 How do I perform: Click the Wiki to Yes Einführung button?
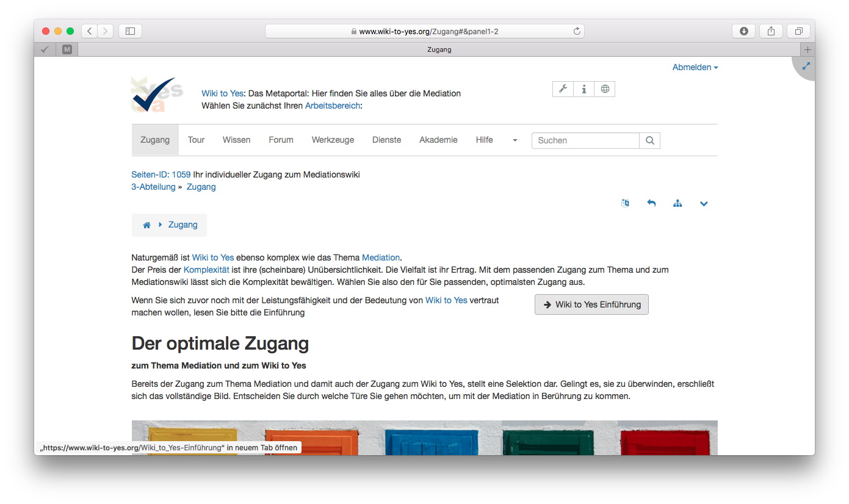point(591,304)
